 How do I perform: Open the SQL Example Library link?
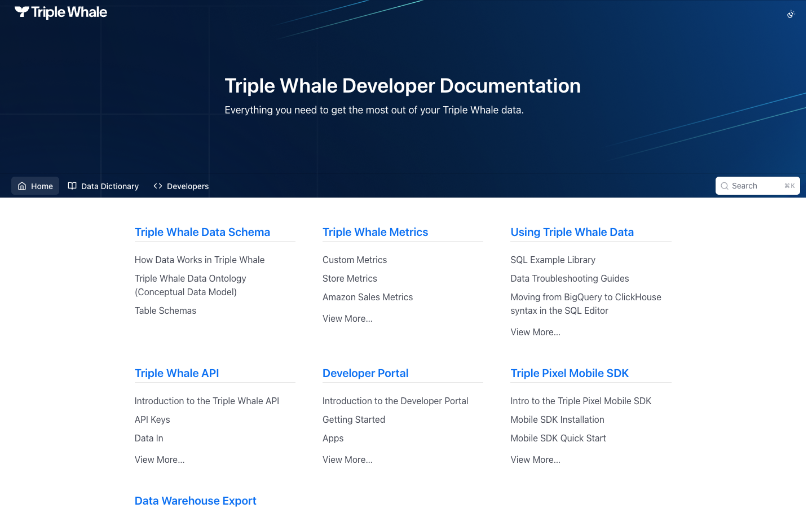click(x=553, y=260)
